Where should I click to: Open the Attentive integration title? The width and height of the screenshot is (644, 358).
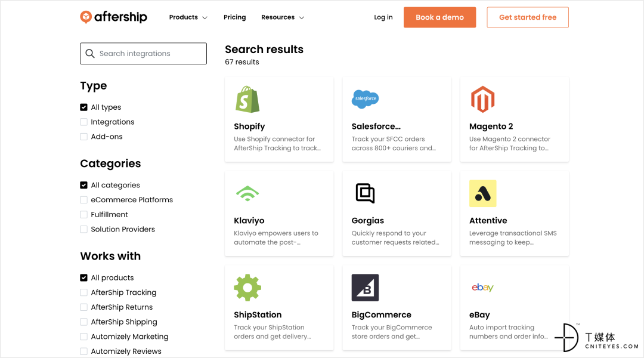(x=488, y=221)
